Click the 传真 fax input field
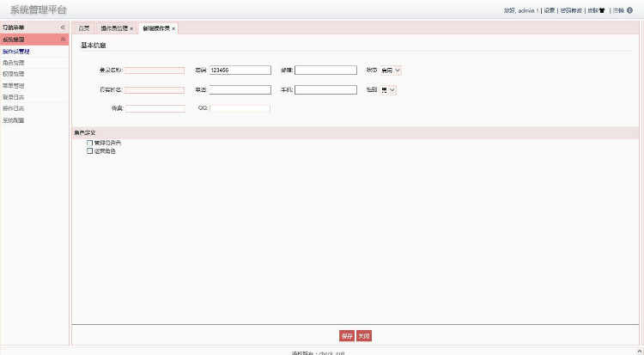The image size is (644, 355). coord(155,108)
